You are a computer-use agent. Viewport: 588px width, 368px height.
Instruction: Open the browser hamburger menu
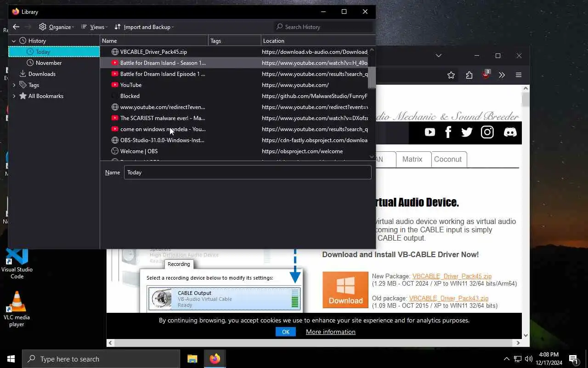pos(519,75)
